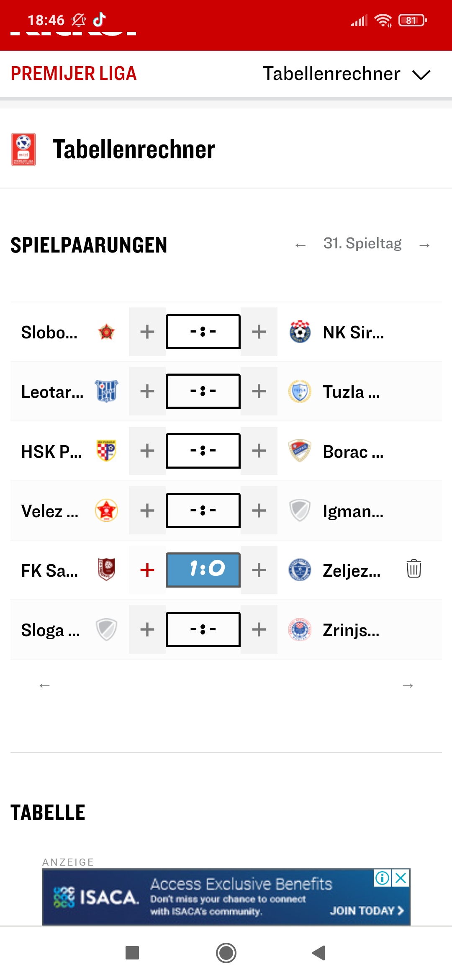The height and width of the screenshot is (980, 452).
Task: Expand the Tabellenrechner dropdown menu
Action: pyautogui.click(x=421, y=75)
